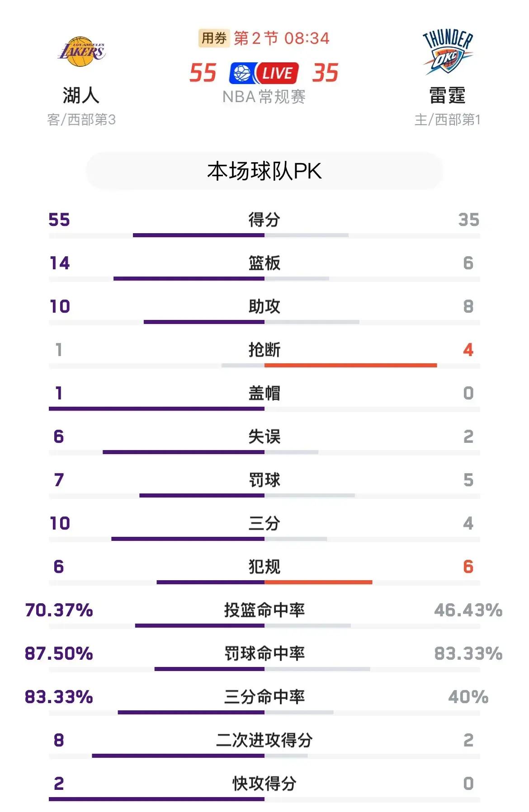This screenshot has width=529, height=812.
Task: Select the 投篮命中率 stat row
Action: click(264, 610)
